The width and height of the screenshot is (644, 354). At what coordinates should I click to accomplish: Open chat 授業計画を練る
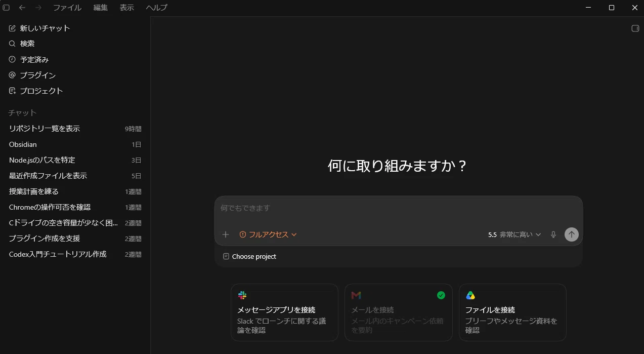coord(75,191)
